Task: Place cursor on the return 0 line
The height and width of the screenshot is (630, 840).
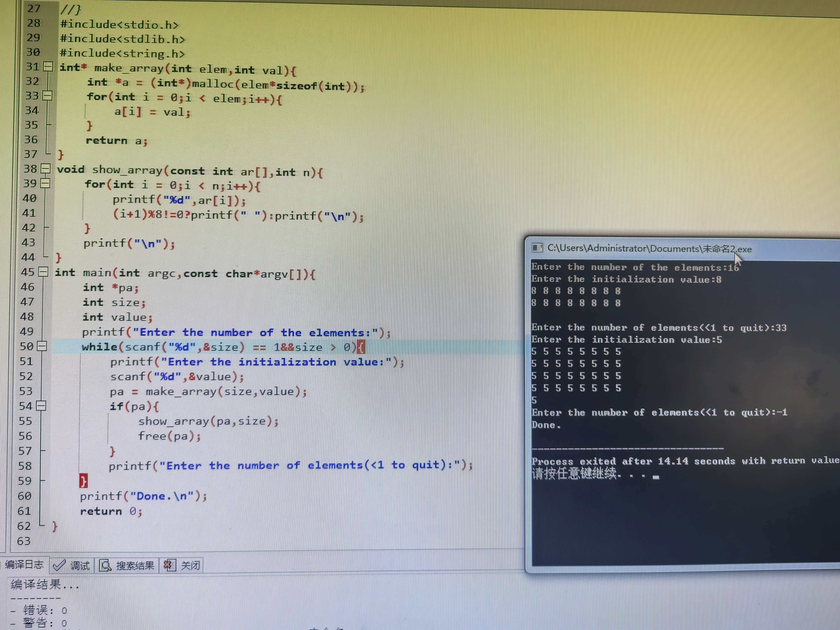Action: coord(111,511)
